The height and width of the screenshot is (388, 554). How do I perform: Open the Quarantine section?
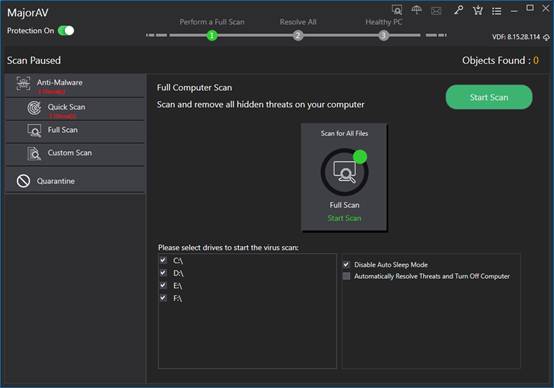tap(75, 181)
